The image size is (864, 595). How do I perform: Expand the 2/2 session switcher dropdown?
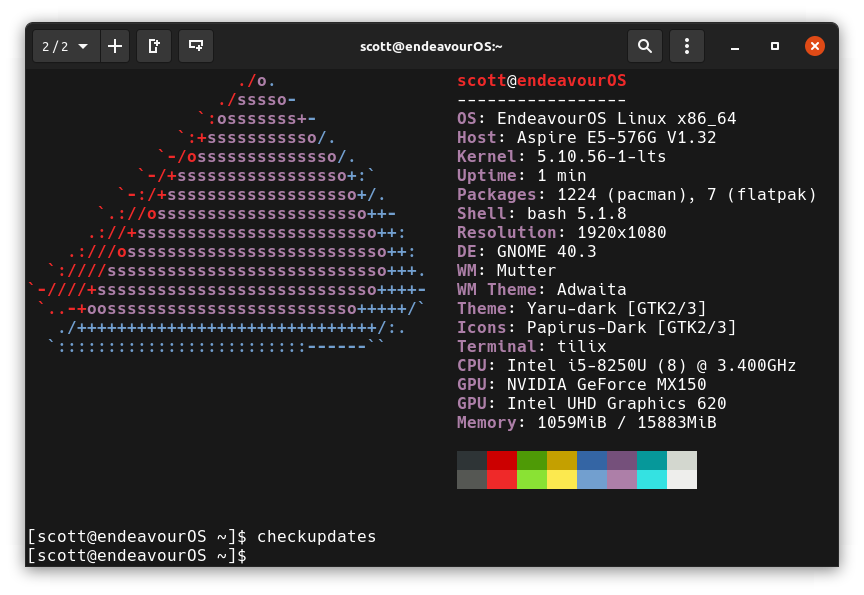(x=65, y=46)
